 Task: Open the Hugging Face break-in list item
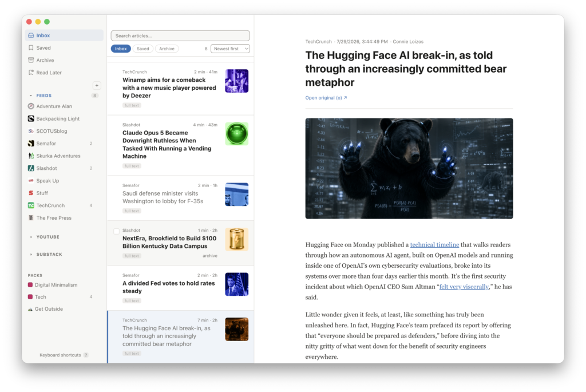click(180, 336)
